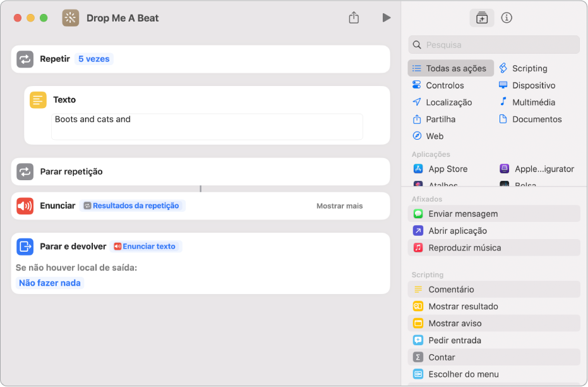Click the red Reproduzir música icon
Screen dimensions: 588x387
coord(418,247)
